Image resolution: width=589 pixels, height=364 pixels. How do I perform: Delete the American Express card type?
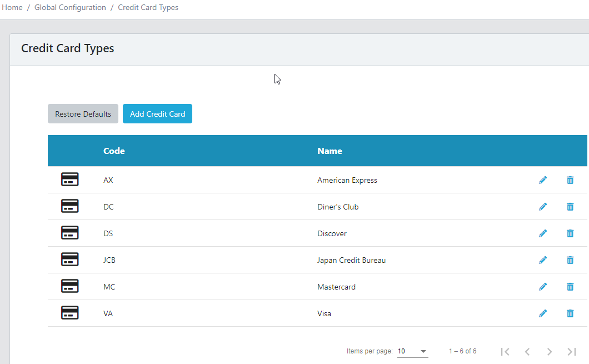click(570, 180)
